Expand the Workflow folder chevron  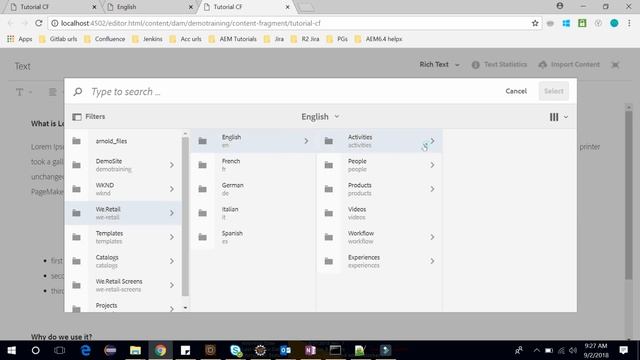432,237
